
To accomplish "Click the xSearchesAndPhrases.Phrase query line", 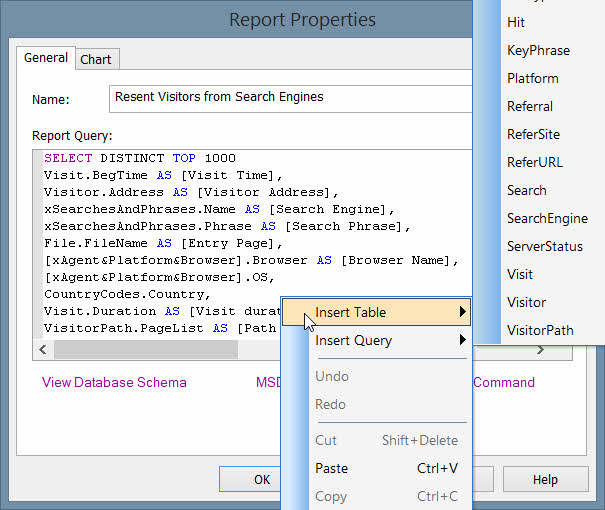I will pyautogui.click(x=227, y=226).
